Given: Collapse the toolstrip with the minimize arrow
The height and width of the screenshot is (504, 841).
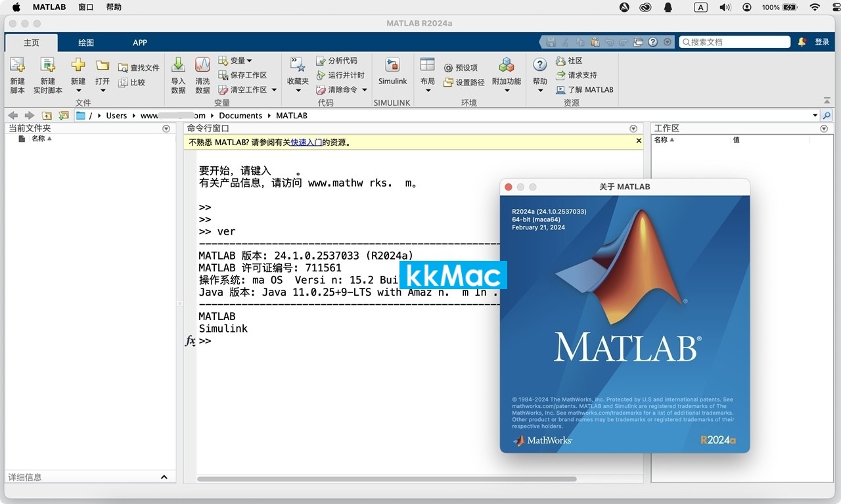Looking at the screenshot, I should tap(827, 101).
